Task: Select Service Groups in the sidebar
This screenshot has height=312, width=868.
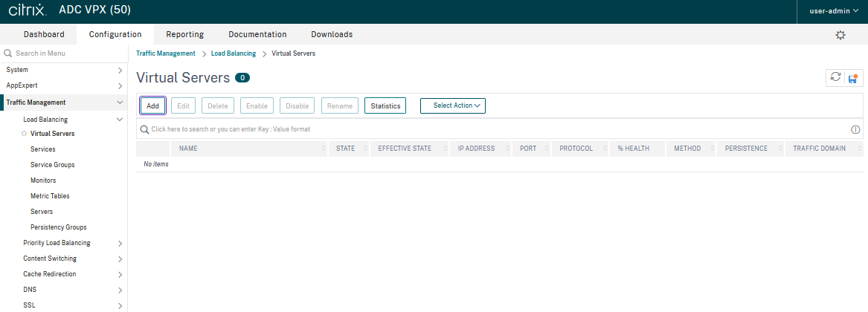Action: click(x=52, y=165)
